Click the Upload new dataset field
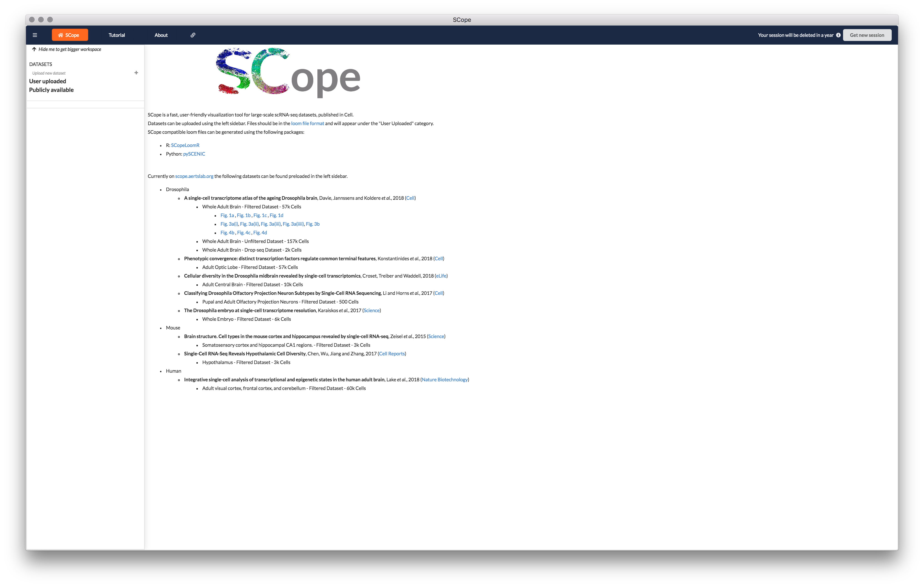Image resolution: width=924 pixels, height=587 pixels. 49,73
